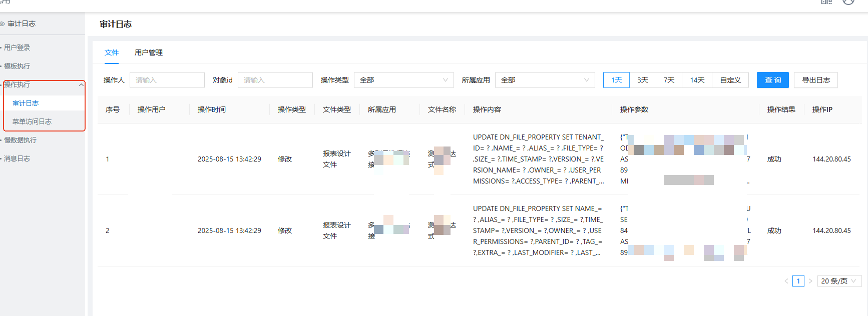Click the audit log icon in sidebar header
Image resolution: width=868 pixels, height=316 pixels.
coord(3,23)
